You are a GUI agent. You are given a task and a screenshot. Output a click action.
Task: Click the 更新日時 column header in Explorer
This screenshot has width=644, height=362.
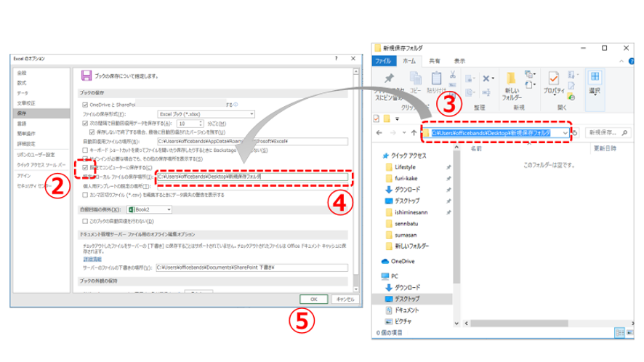(x=605, y=149)
